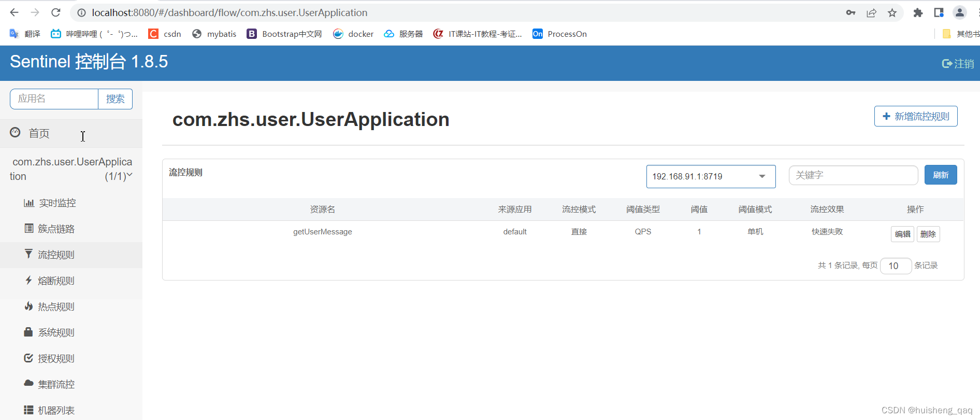Image resolution: width=980 pixels, height=420 pixels.
Task: Click the records-per-page input showing 10
Action: 896,265
